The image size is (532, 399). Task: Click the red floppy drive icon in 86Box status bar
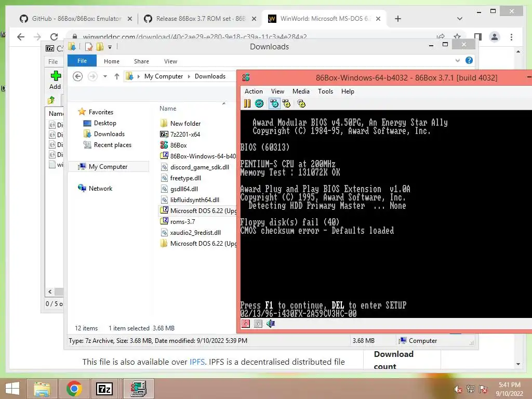click(x=245, y=324)
